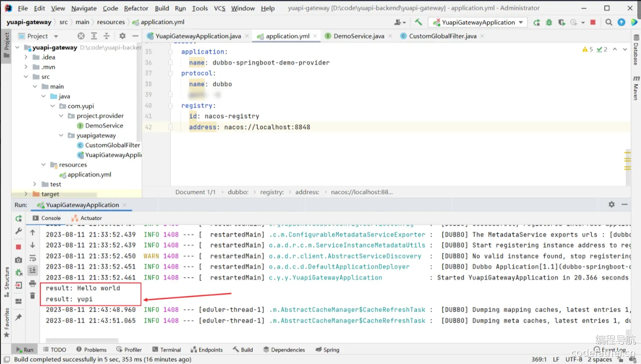This screenshot has height=364, width=641.
Task: Switch to the DemoService.java tab
Action: [358, 36]
